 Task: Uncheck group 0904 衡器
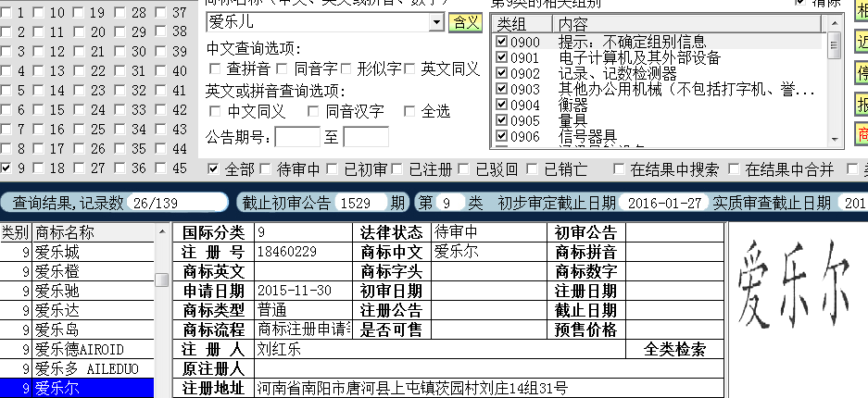point(501,104)
